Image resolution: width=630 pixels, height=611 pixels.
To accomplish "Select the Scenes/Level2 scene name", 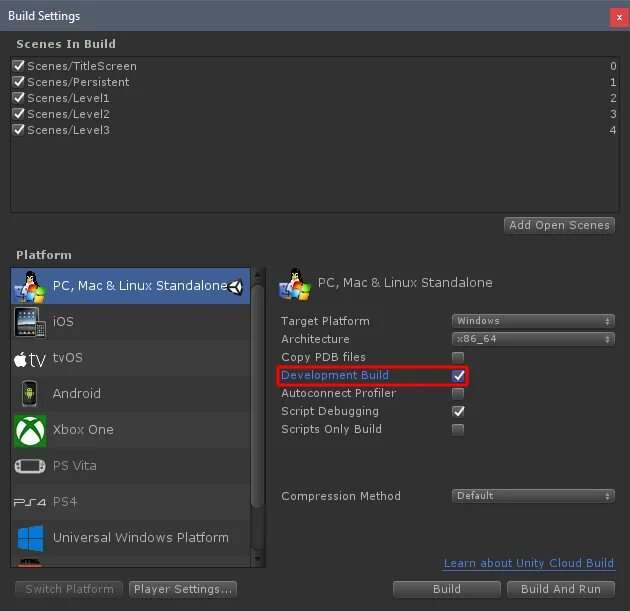I will (68, 114).
